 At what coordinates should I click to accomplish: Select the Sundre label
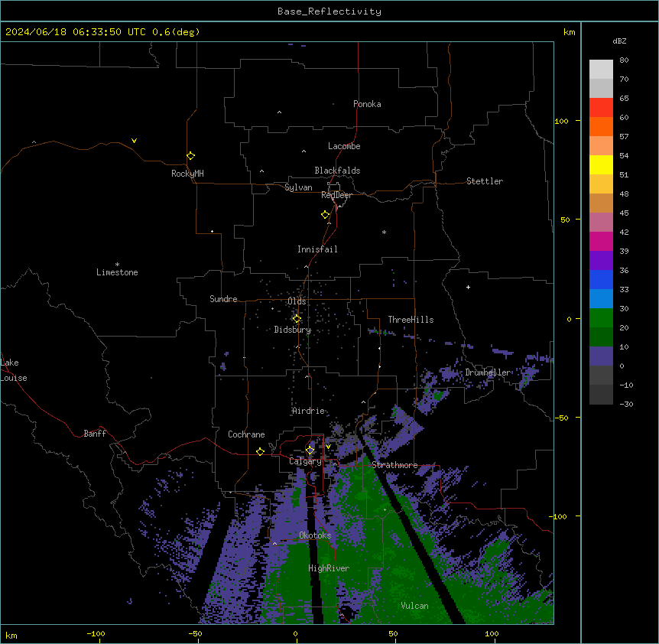[x=223, y=299]
